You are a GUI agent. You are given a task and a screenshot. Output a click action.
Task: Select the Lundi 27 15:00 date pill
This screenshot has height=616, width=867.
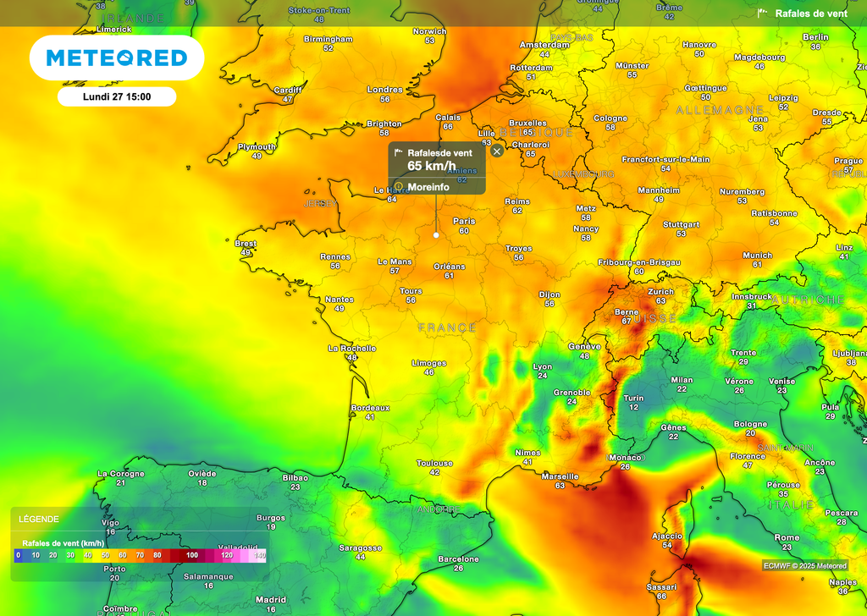[x=117, y=96]
